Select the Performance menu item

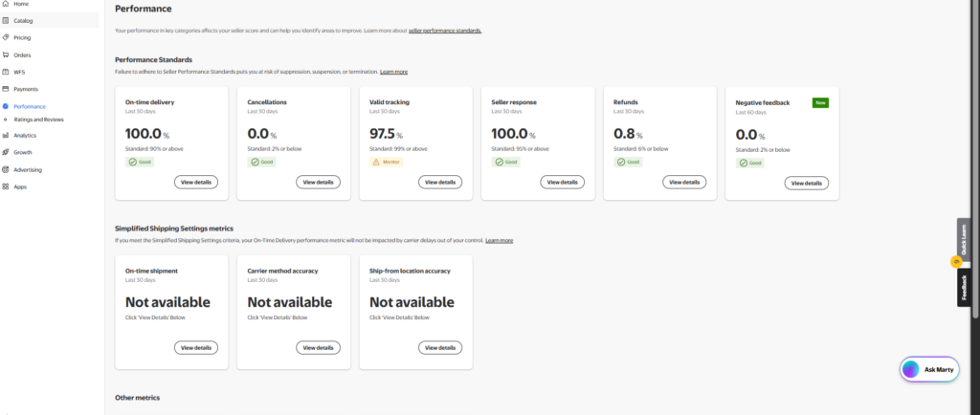click(x=30, y=107)
